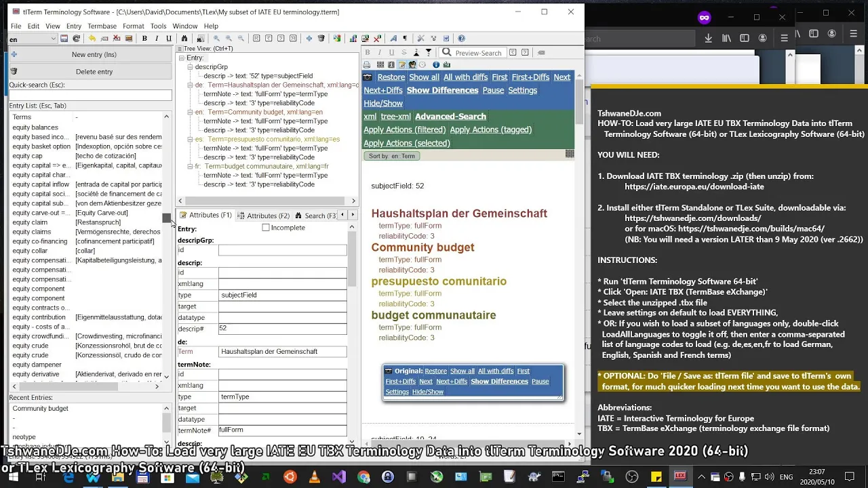
Task: Click 'Community budget' in Recent Entries
Action: click(41, 409)
